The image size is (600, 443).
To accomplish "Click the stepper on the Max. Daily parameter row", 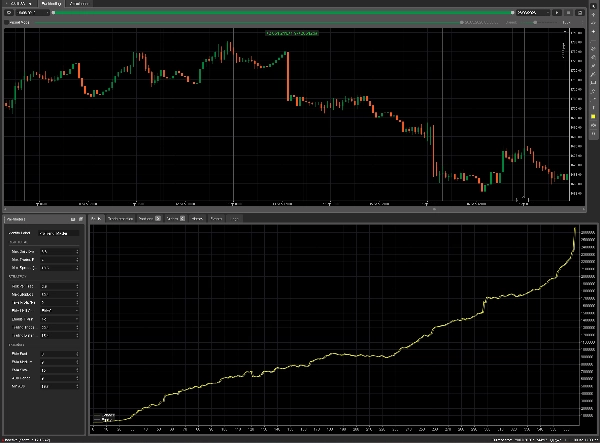I will [x=77, y=252].
